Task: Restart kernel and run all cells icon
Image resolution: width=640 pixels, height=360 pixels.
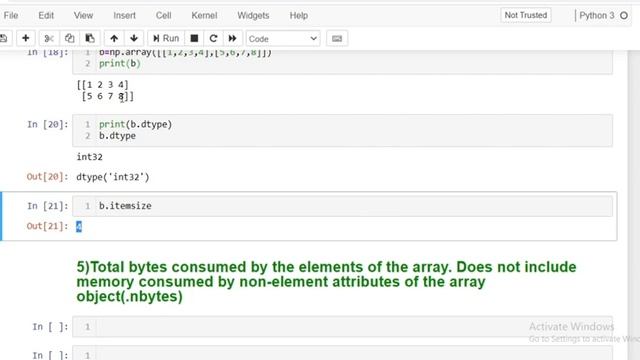Action: click(x=232, y=38)
